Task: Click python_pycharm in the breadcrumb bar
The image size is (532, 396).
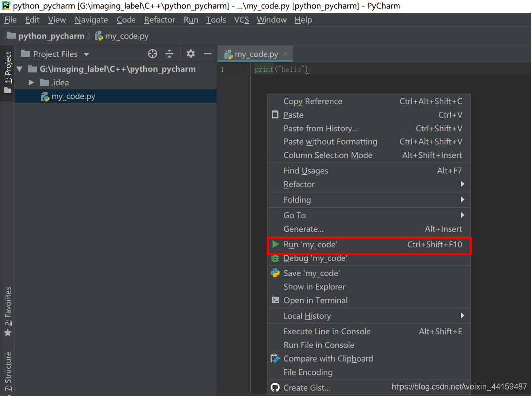Action: click(51, 36)
